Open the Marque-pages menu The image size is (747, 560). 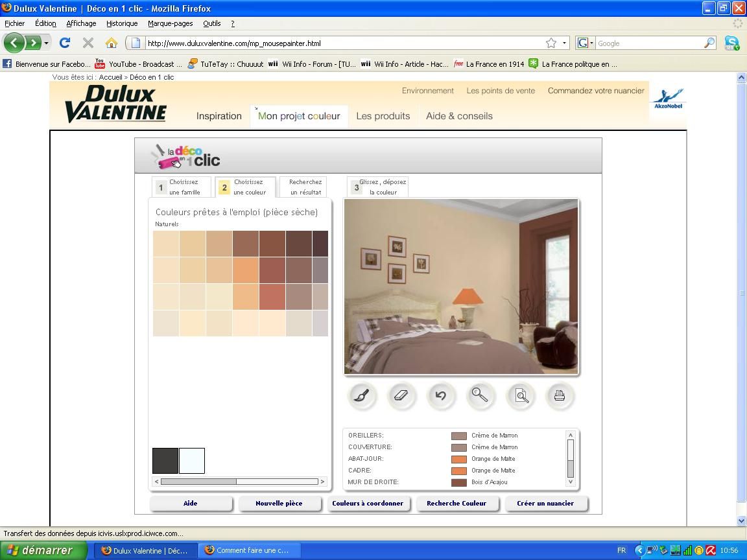pyautogui.click(x=170, y=23)
